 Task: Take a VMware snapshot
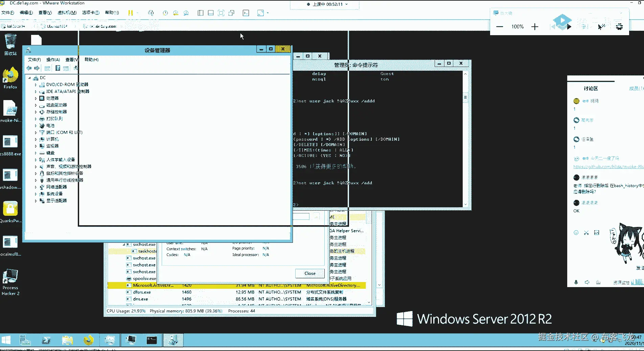pyautogui.click(x=165, y=13)
